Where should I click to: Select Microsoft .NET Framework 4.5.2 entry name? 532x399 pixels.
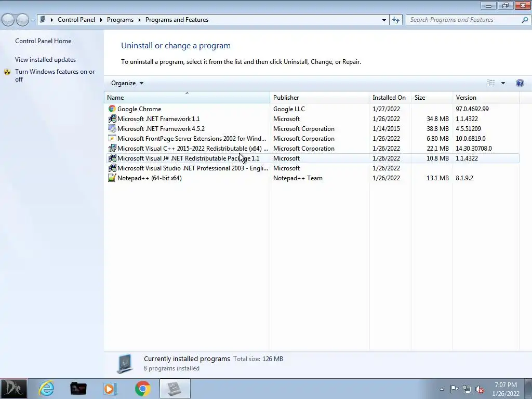click(x=161, y=129)
